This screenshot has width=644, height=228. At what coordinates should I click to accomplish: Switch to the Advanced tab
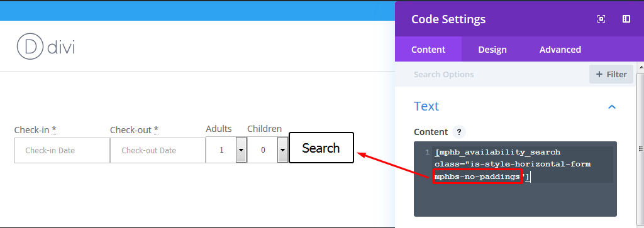560,49
